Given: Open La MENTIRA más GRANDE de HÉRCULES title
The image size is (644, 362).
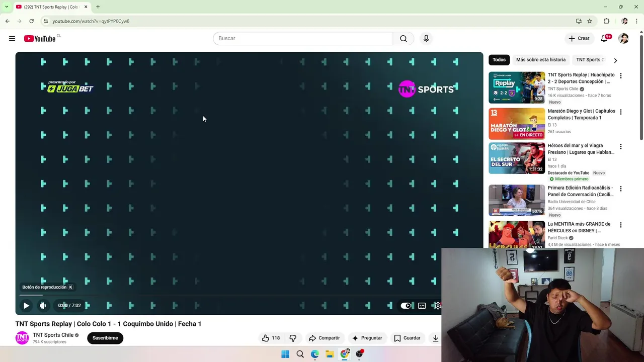Looking at the screenshot, I should click(x=579, y=227).
